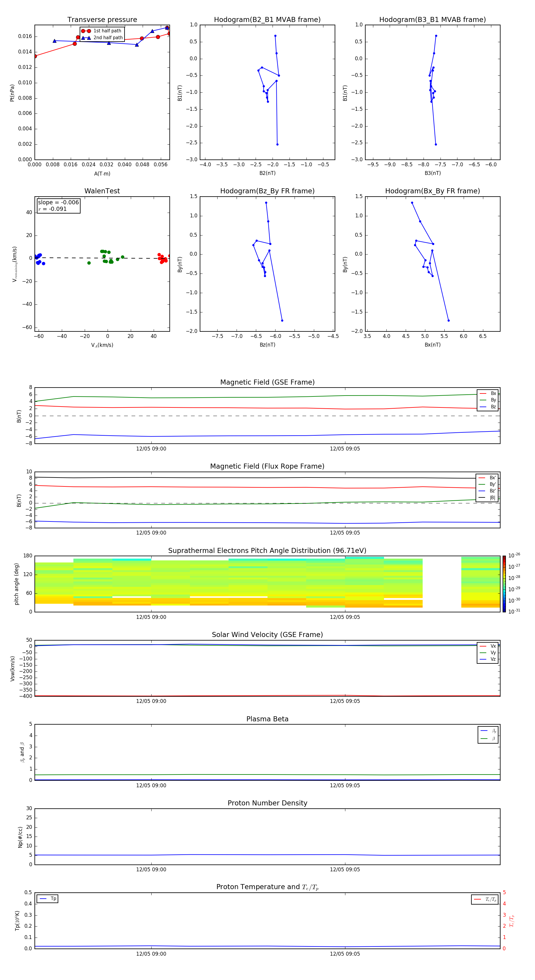Click the 'B2(nT)' x-axis label
535x980 pixels.
point(267,173)
